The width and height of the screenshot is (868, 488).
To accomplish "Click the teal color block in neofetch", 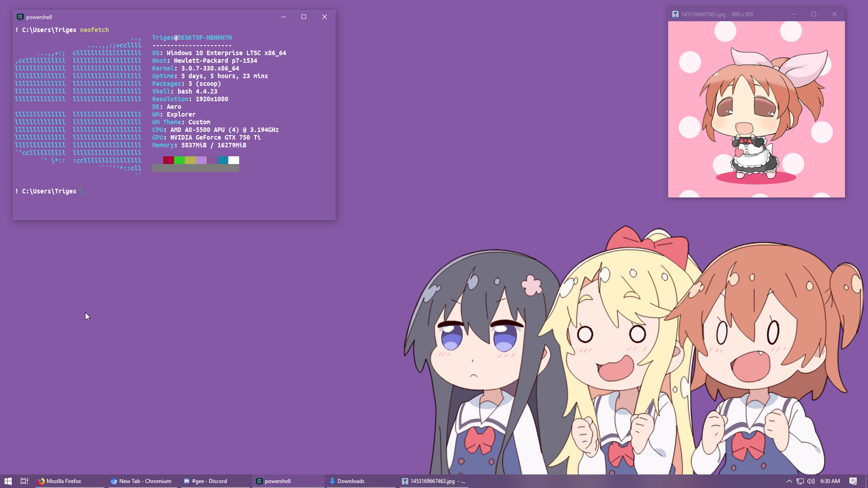I will tap(222, 160).
